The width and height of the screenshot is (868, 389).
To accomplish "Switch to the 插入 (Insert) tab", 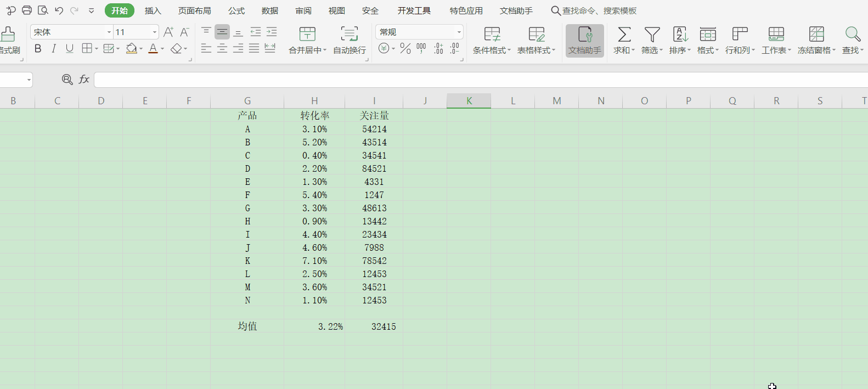I will tap(153, 10).
